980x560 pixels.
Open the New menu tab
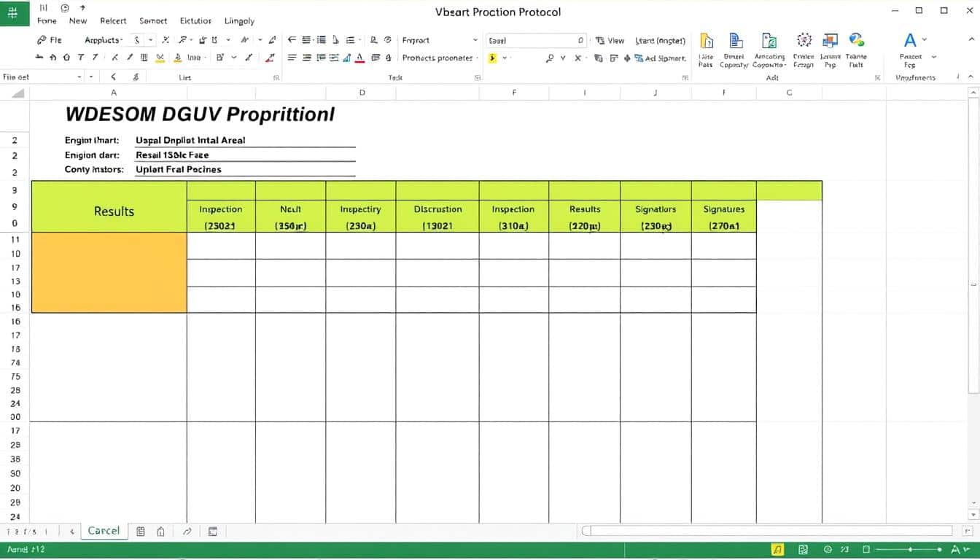click(x=78, y=21)
